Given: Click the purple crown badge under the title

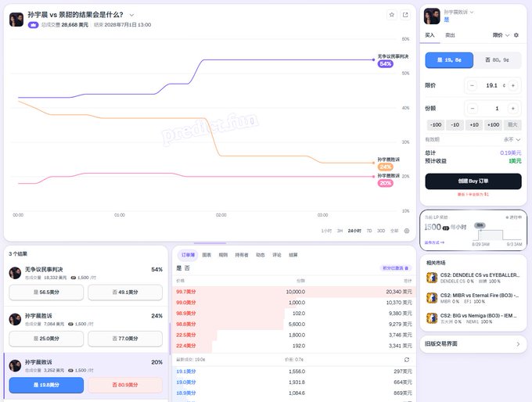Looking at the screenshot, I should click(x=33, y=25).
